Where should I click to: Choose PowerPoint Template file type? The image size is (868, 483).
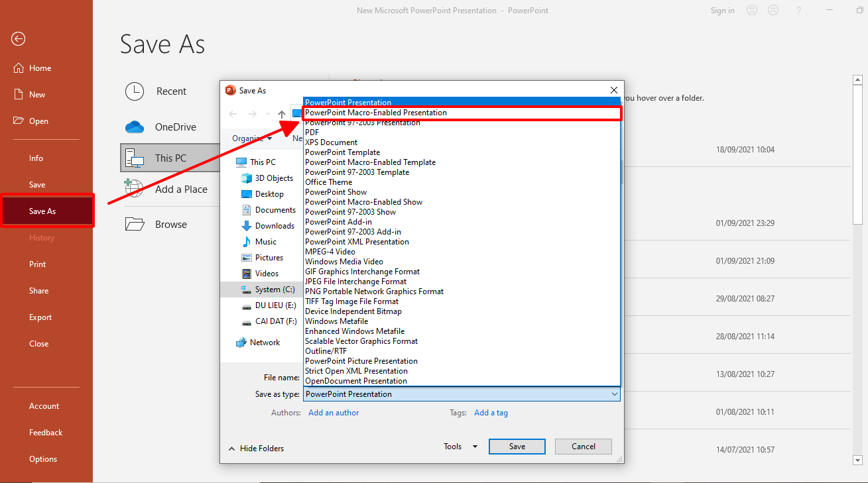[462, 152]
